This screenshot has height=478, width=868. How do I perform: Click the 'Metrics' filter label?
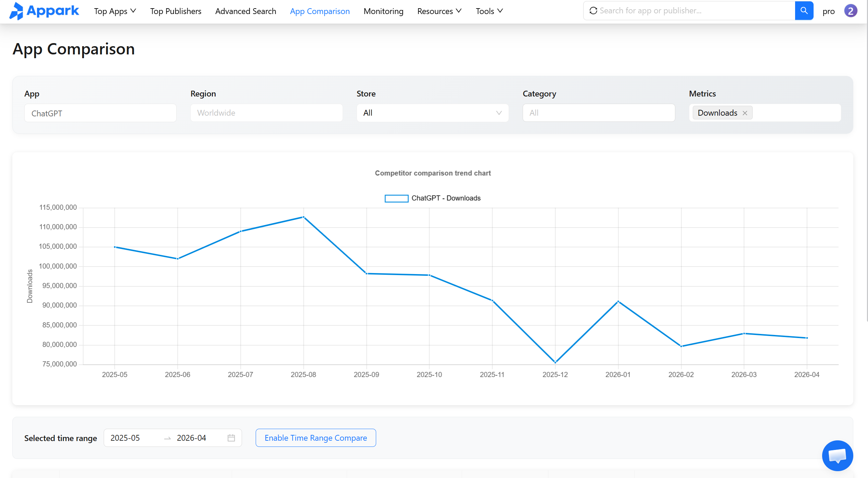[x=702, y=94]
